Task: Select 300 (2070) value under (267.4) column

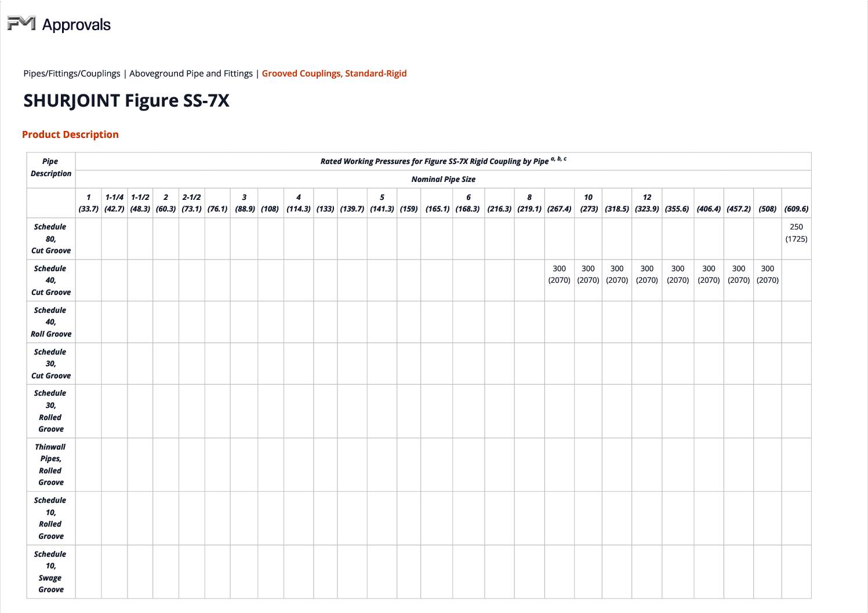Action: [560, 275]
